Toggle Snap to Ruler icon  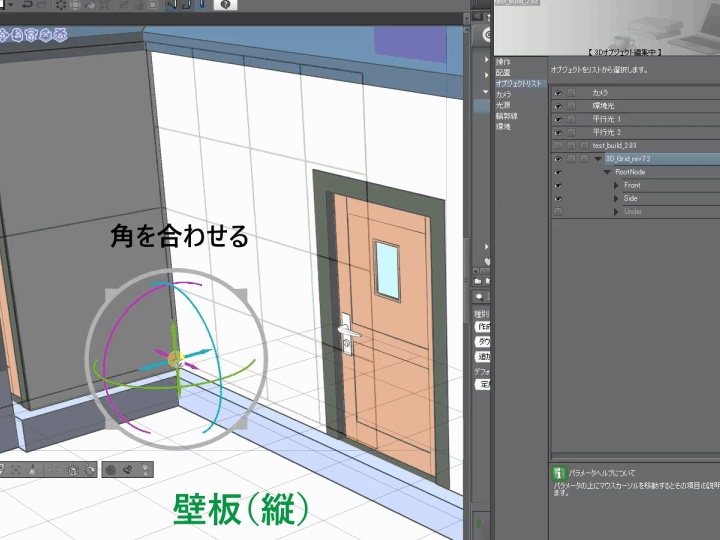(171, 5)
